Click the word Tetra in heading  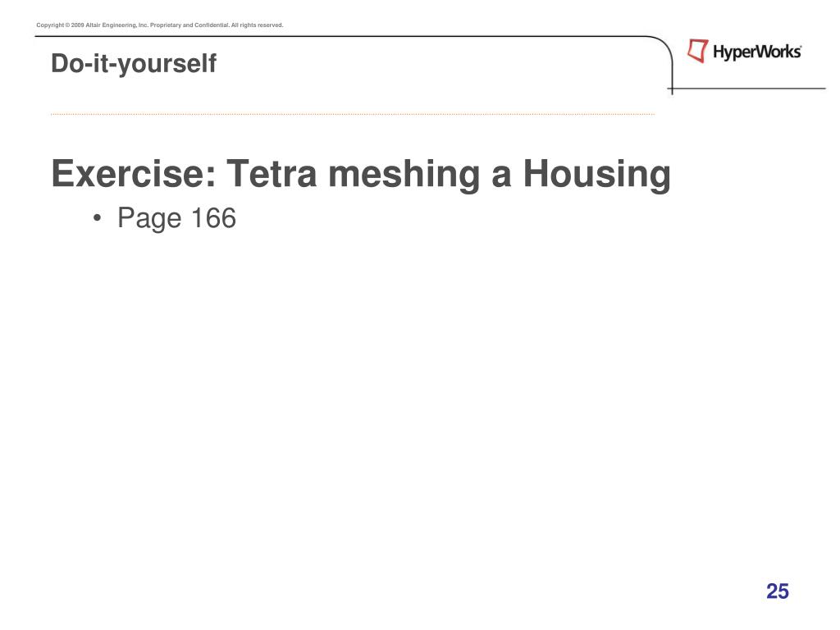272,174
